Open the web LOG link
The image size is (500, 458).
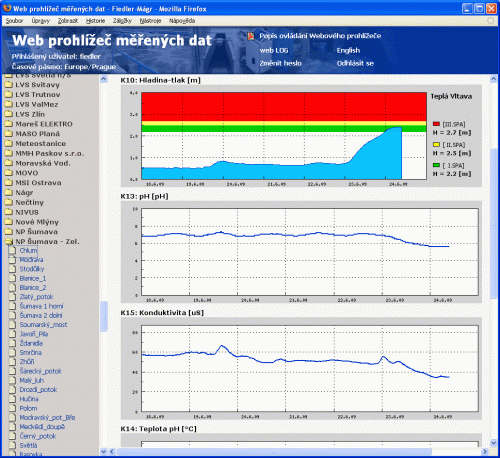tap(274, 50)
